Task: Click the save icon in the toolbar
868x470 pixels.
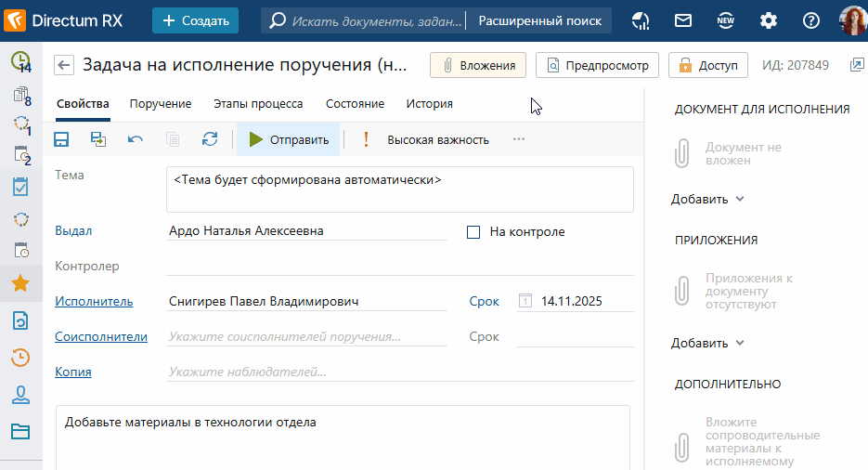Action: 62,139
